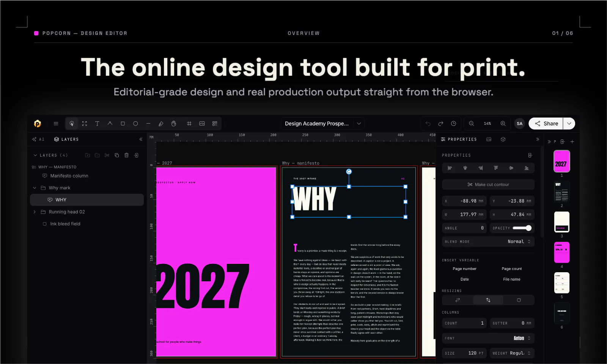This screenshot has height=364, width=607.
Task: Choose horizontal resizing mode
Action: point(458,300)
